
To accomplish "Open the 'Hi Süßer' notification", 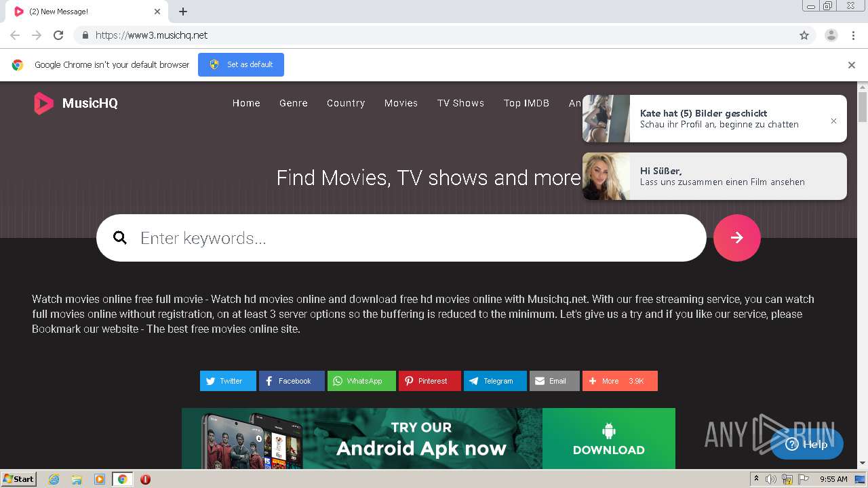I will [715, 176].
